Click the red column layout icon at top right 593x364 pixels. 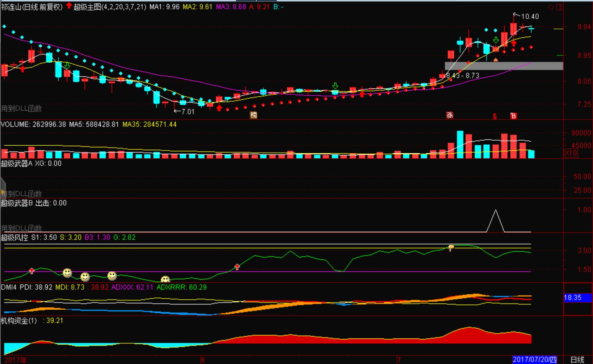point(559,7)
